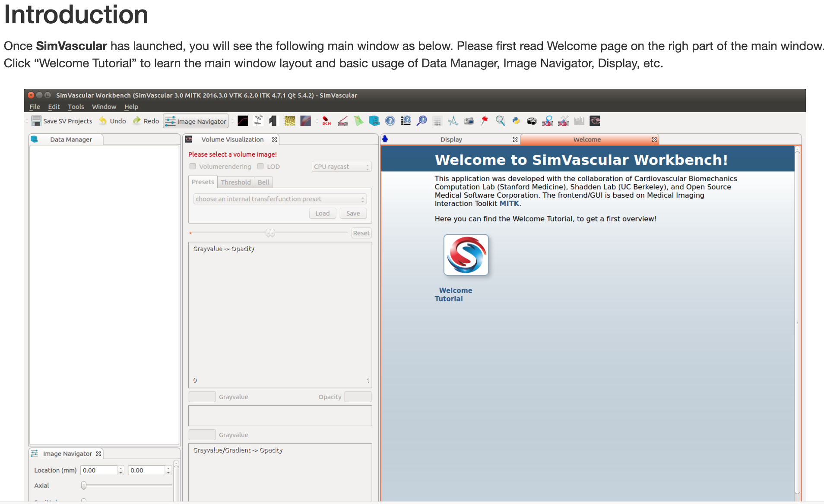
Task: Click the Opacity input field
Action: (358, 397)
